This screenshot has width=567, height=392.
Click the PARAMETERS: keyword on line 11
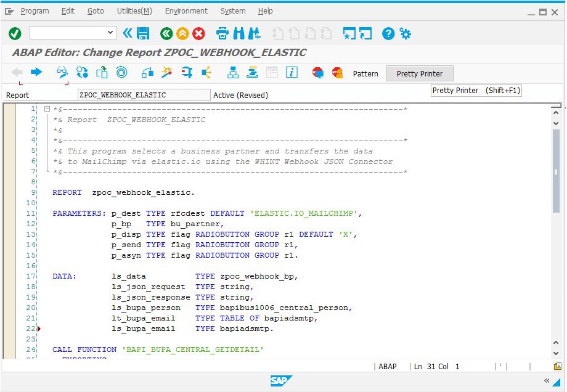click(79, 213)
